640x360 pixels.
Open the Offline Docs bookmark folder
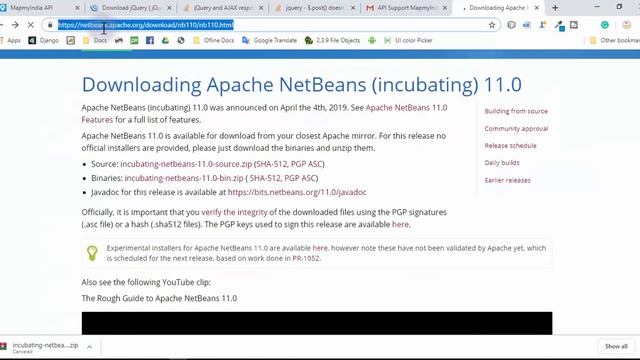click(214, 40)
